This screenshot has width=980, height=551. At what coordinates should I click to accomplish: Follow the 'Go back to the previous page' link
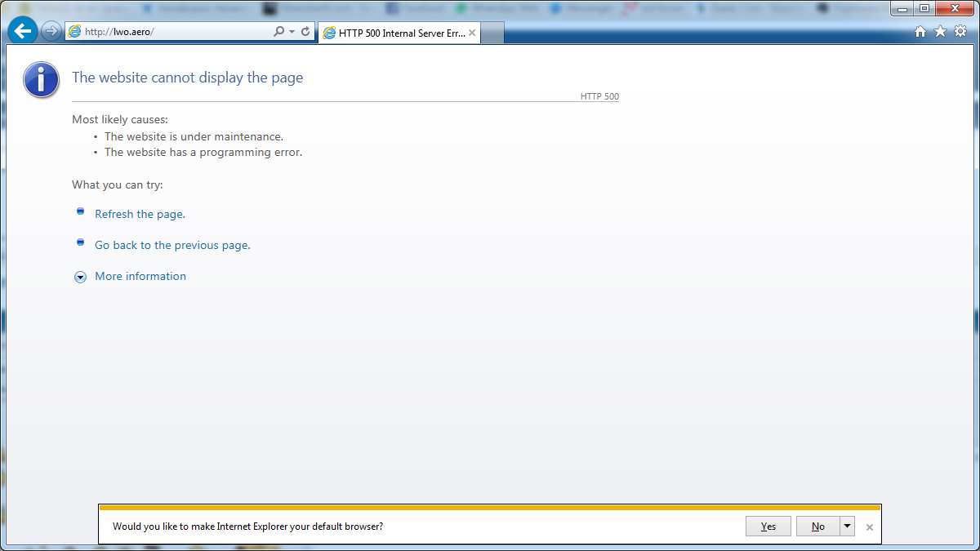[171, 245]
